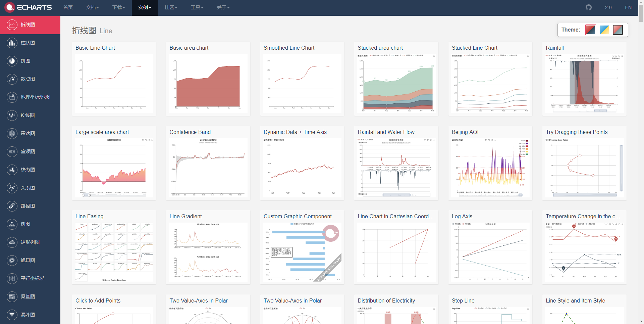Open the Basic area chart example
Screen dimensions: 644x324
point(208,79)
